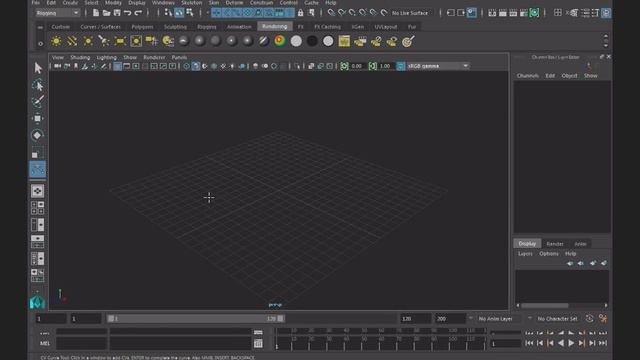This screenshot has width=640, height=360.
Task: Click the gamma value field showing 1.00
Action: pyautogui.click(x=386, y=66)
